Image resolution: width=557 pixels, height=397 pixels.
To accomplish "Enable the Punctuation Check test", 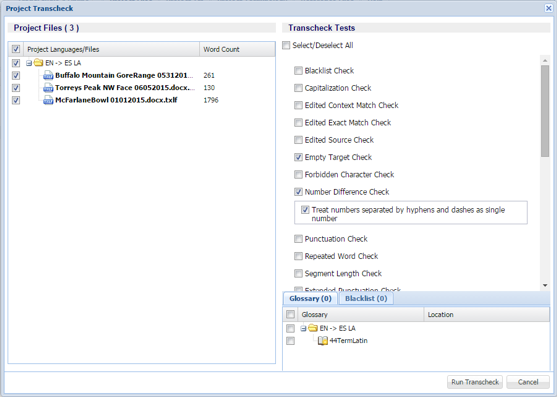I will pyautogui.click(x=298, y=239).
